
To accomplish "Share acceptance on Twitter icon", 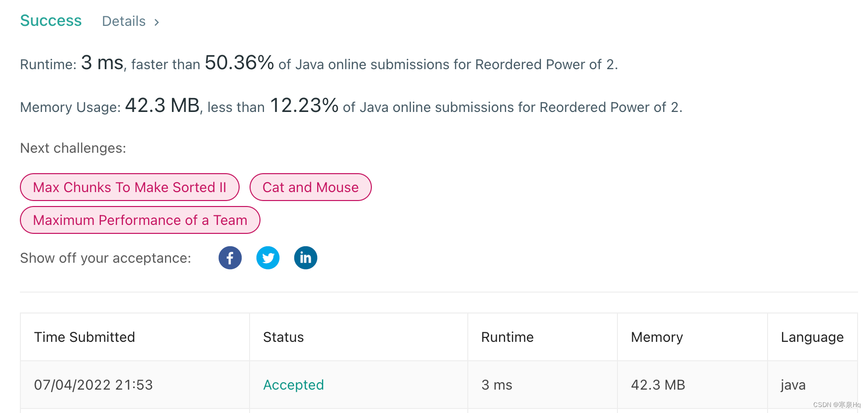I will click(267, 258).
